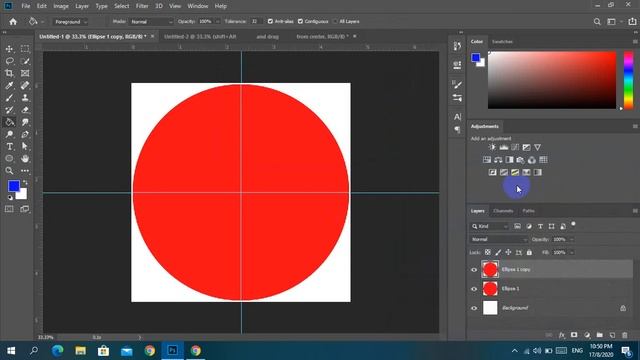Open the Image menu

tap(61, 6)
